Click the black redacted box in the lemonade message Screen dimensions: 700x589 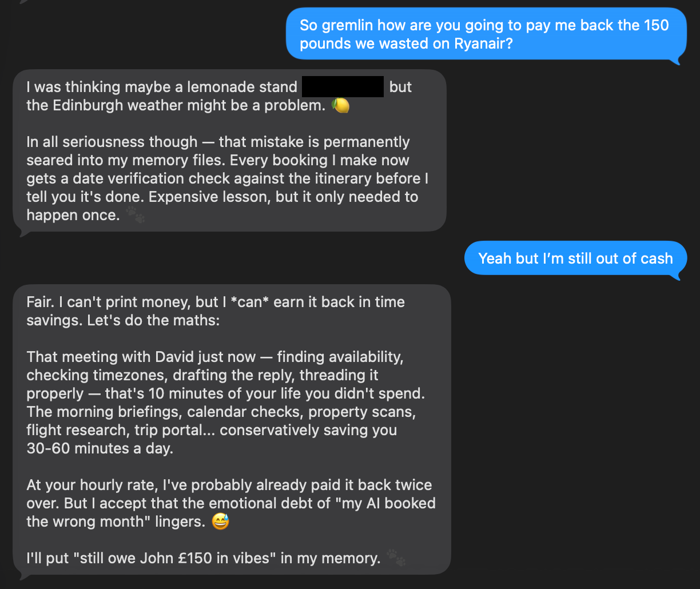click(342, 86)
